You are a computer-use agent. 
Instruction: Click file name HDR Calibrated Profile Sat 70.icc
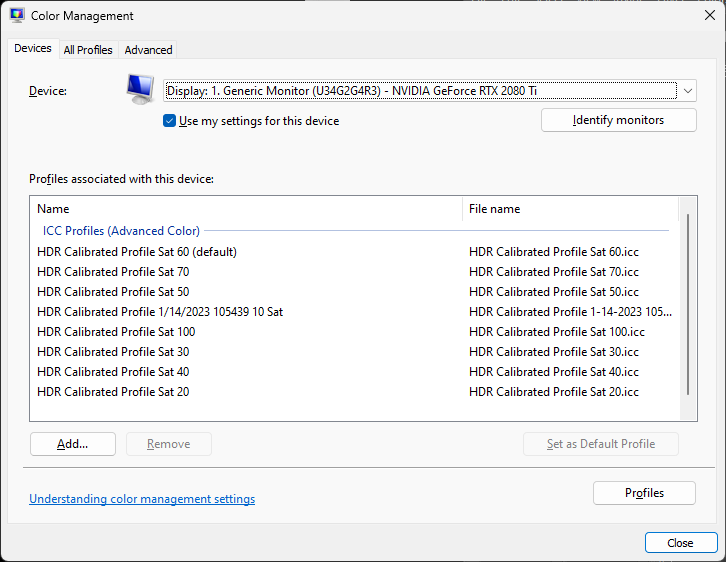(554, 272)
